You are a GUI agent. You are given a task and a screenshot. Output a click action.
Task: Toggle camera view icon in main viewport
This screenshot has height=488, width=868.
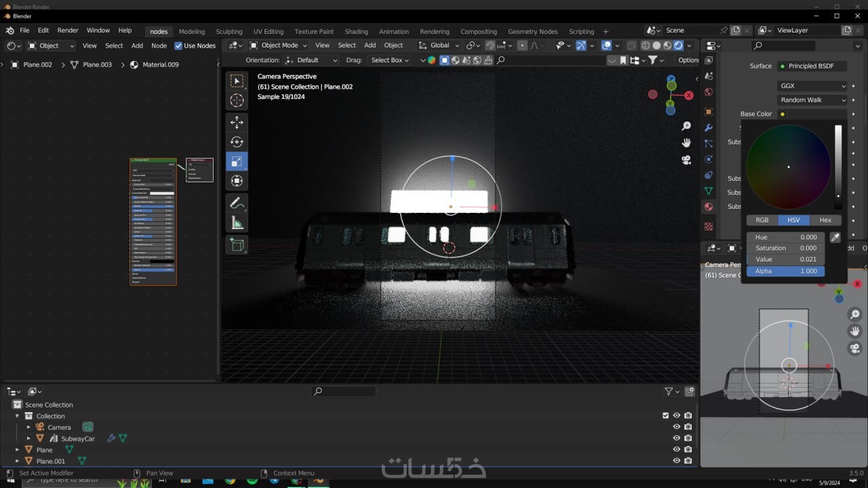(686, 160)
